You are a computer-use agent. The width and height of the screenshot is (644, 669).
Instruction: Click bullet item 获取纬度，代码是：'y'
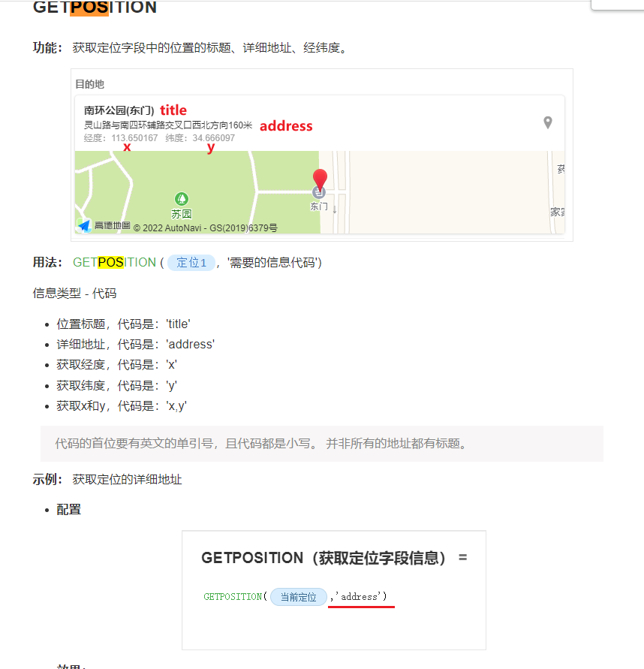(117, 385)
